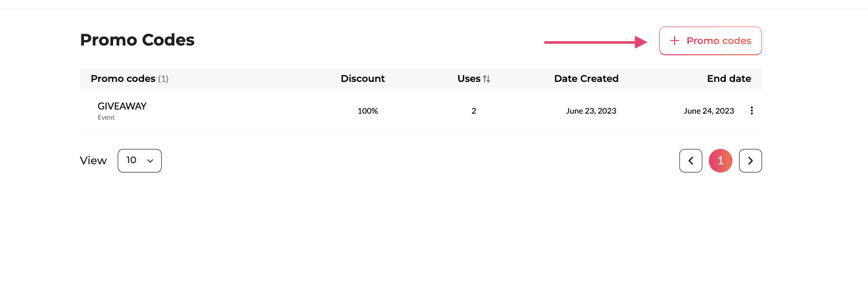Viewport: 868px width, 303px height.
Task: Click the Event label under GIVEAWAY
Action: click(106, 118)
